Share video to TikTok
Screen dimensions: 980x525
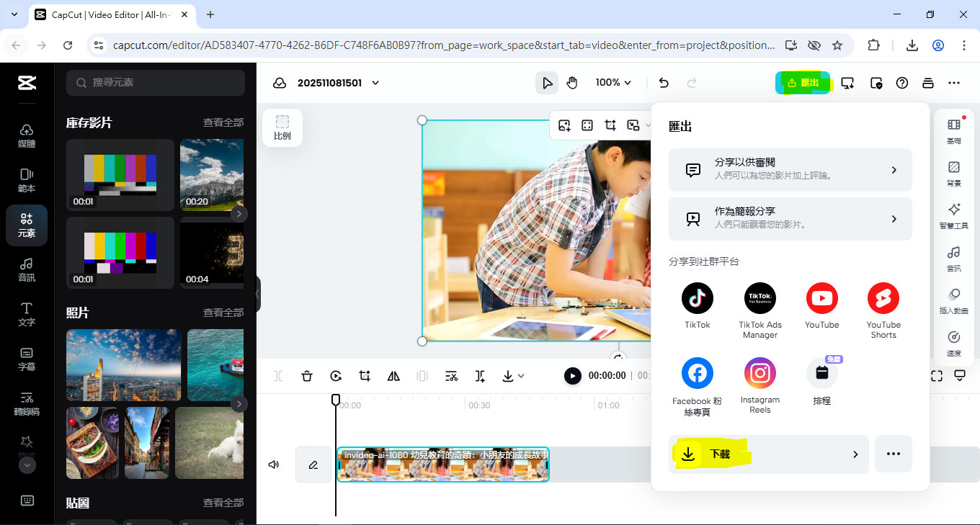tap(697, 298)
